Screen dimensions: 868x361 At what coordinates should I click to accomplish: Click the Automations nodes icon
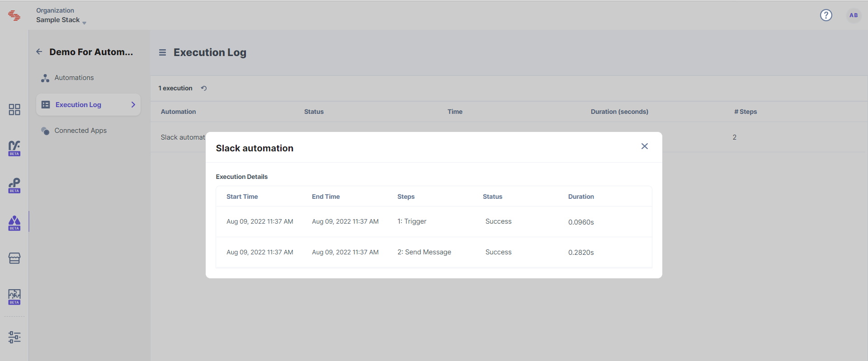point(45,78)
